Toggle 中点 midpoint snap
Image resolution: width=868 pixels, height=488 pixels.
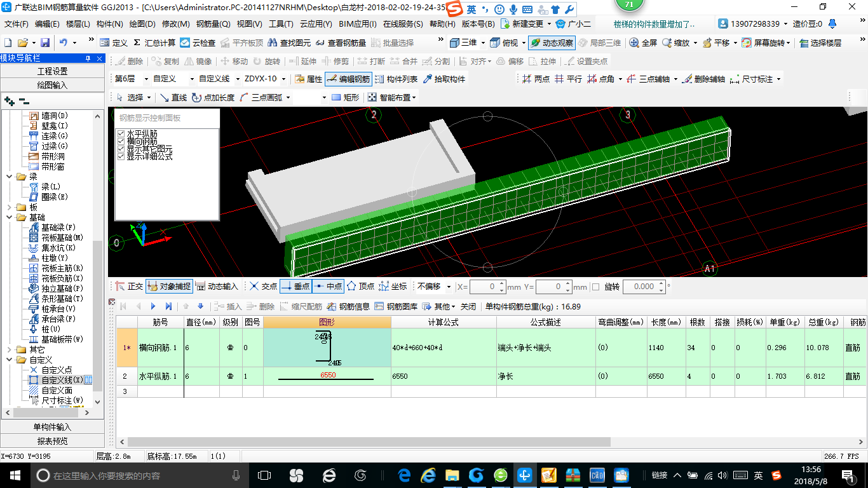tap(328, 287)
